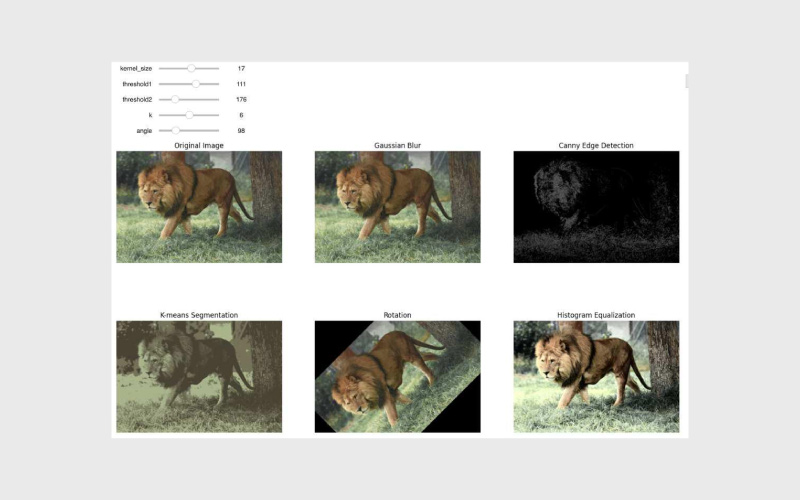This screenshot has height=500, width=800.
Task: Select the k slider handle
Action: pos(189,115)
